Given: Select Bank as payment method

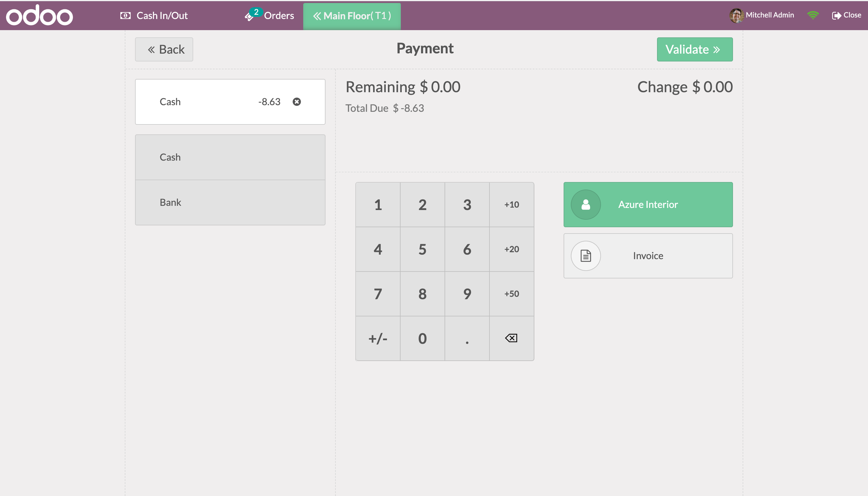Looking at the screenshot, I should (x=230, y=202).
